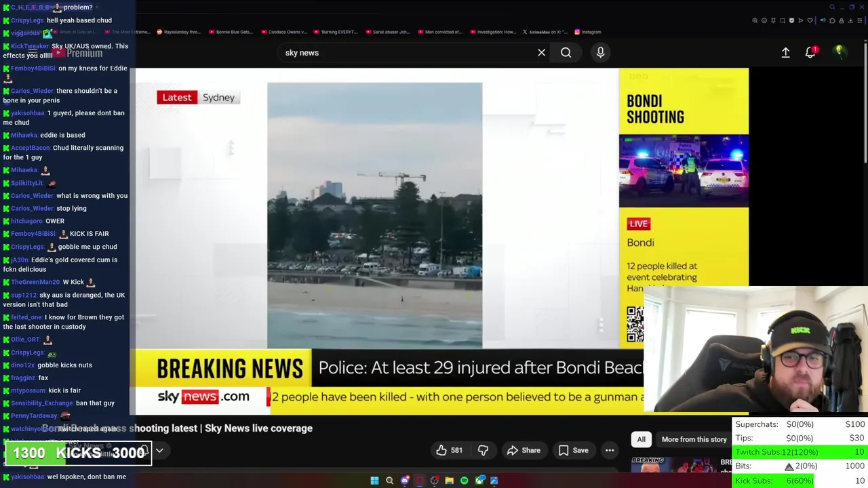
Task: Open the browser profile person icon
Action: [x=842, y=20]
